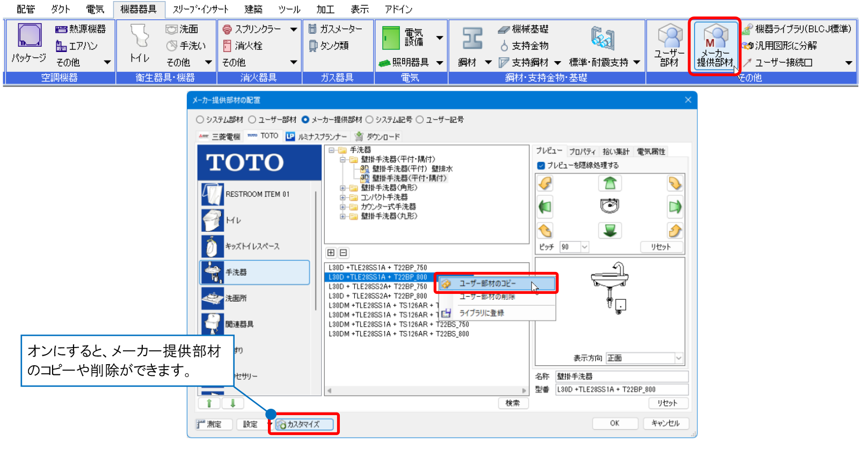Rotate preview downward with green down arrow
868x450 pixels.
(610, 231)
